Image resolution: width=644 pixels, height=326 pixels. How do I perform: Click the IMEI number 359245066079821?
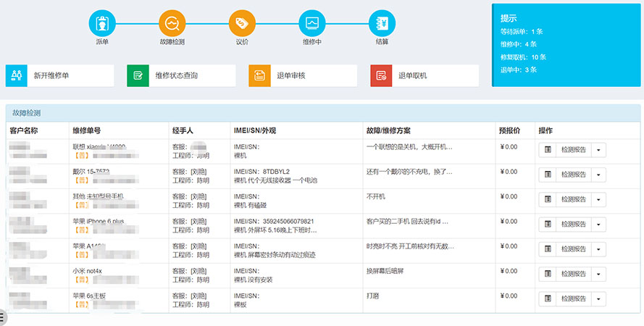288,221
